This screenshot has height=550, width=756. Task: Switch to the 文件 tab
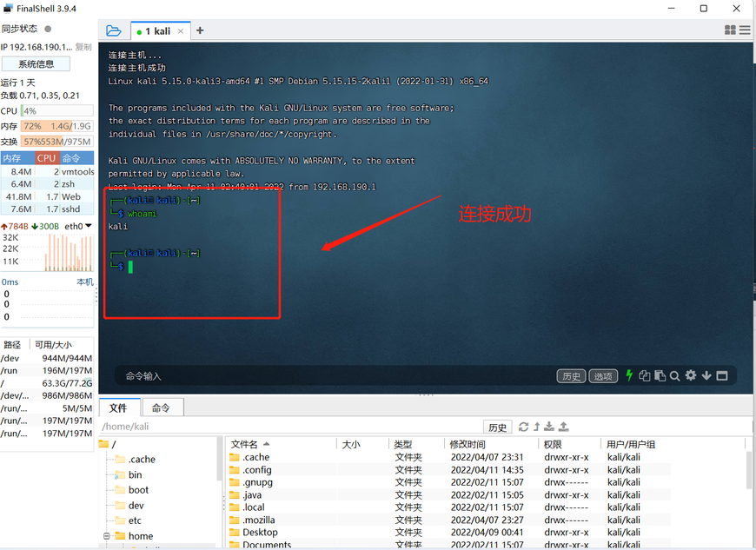tap(118, 408)
